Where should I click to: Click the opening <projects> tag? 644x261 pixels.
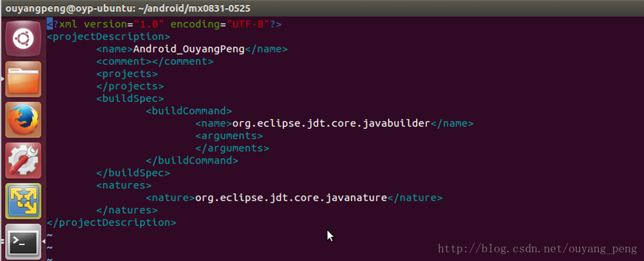point(127,74)
